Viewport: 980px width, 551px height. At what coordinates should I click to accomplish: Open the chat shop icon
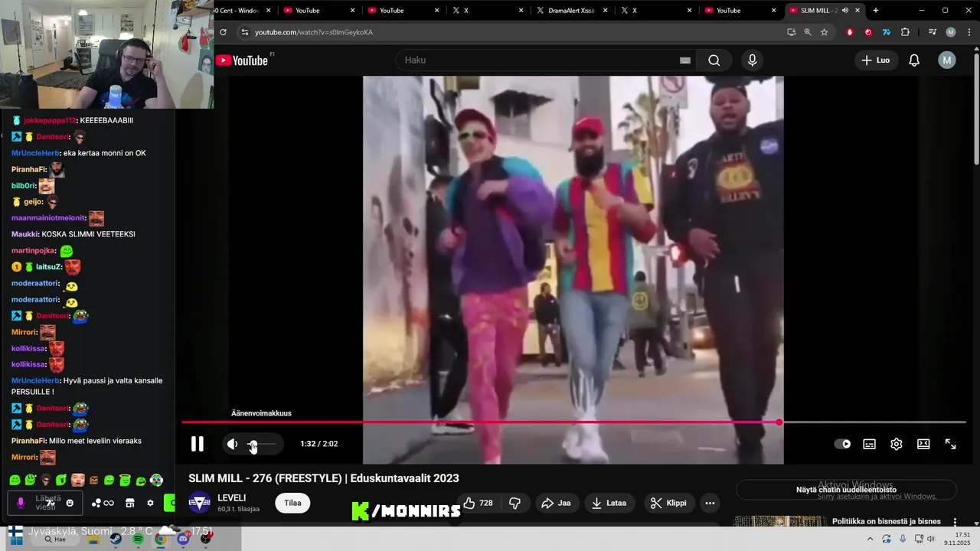pos(129,503)
